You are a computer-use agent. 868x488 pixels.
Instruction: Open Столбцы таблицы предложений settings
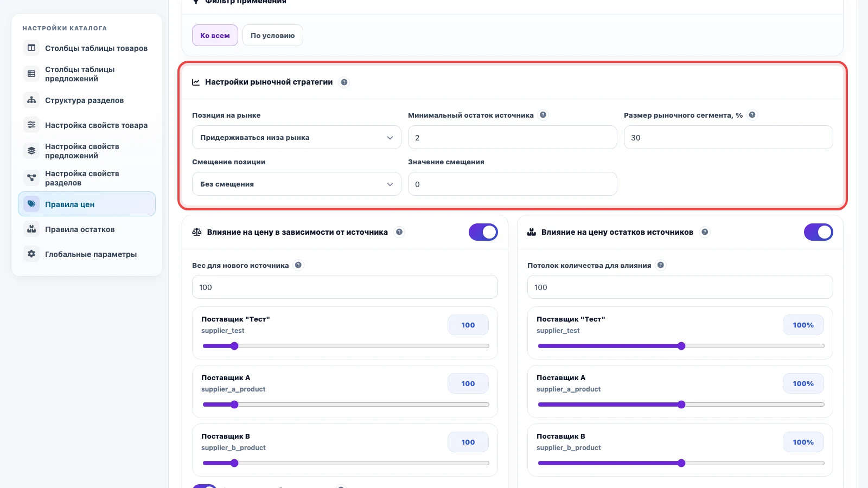pos(87,74)
